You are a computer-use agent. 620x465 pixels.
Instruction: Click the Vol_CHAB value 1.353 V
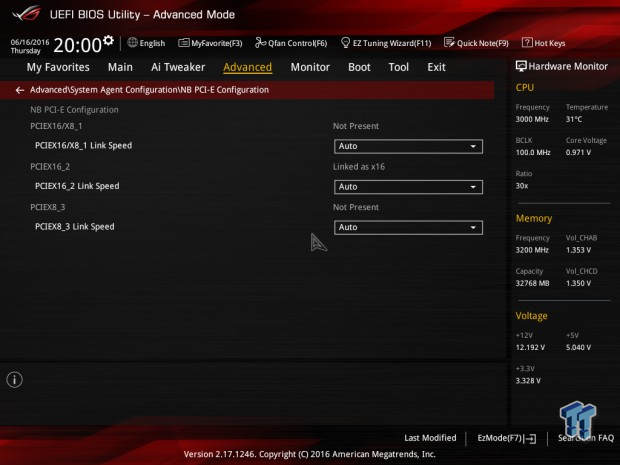(578, 250)
